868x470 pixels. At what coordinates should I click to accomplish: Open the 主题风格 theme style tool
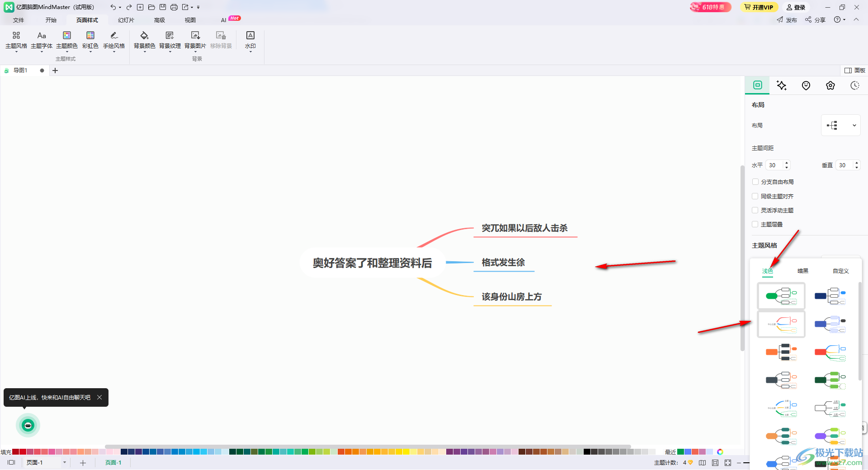pyautogui.click(x=16, y=41)
